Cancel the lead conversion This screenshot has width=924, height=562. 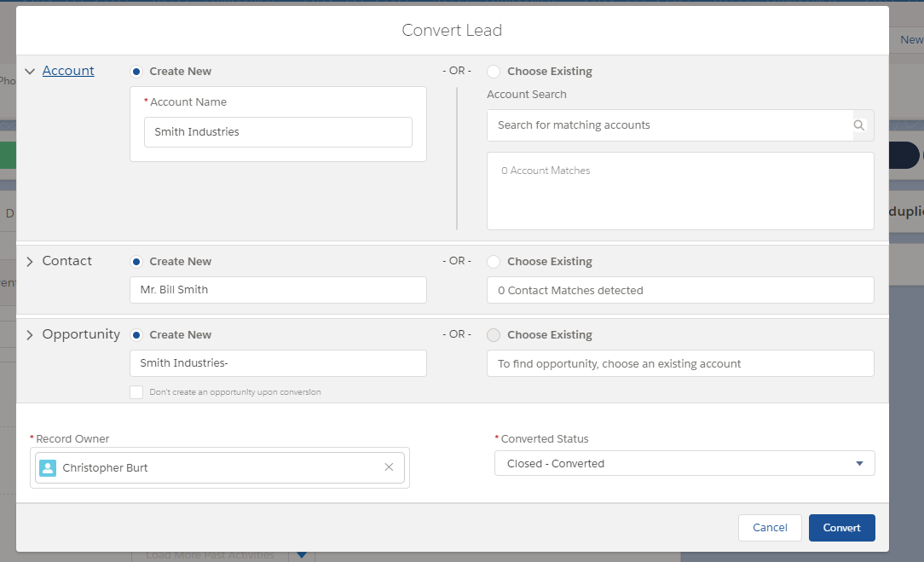(770, 528)
